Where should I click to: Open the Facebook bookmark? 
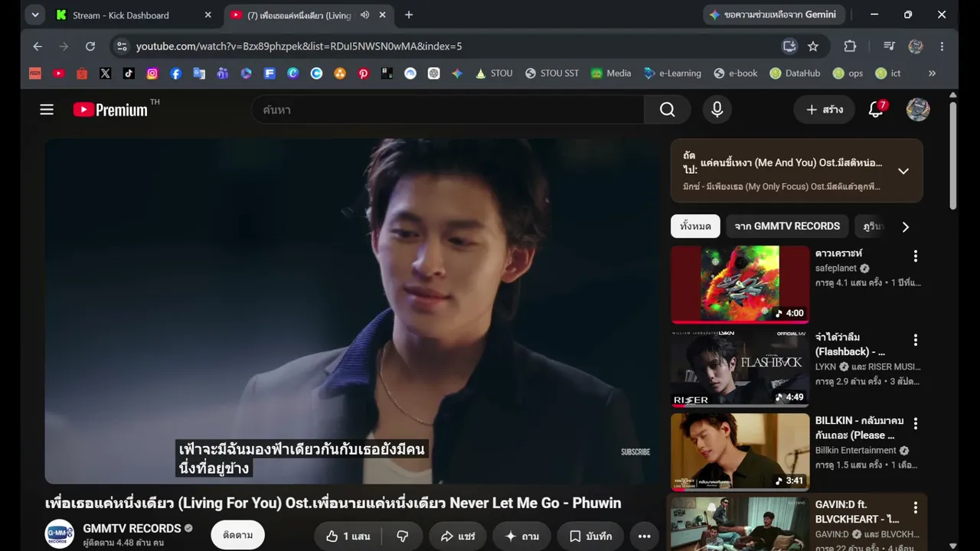pyautogui.click(x=176, y=73)
